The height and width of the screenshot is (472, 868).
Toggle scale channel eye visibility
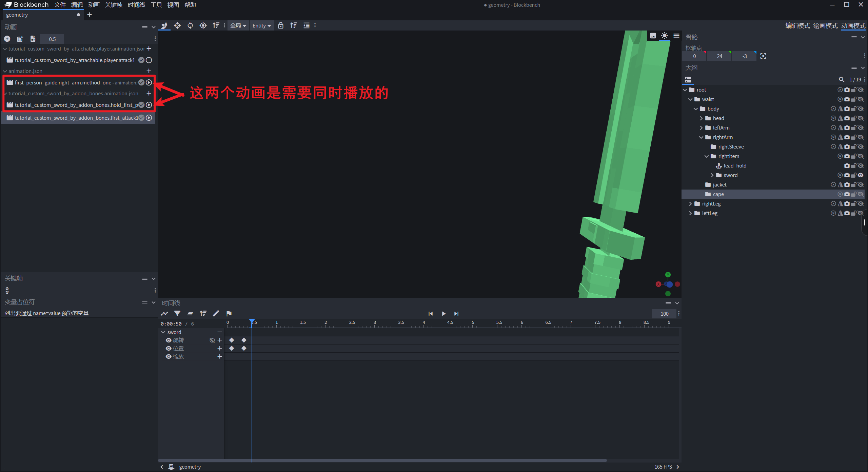pyautogui.click(x=168, y=356)
